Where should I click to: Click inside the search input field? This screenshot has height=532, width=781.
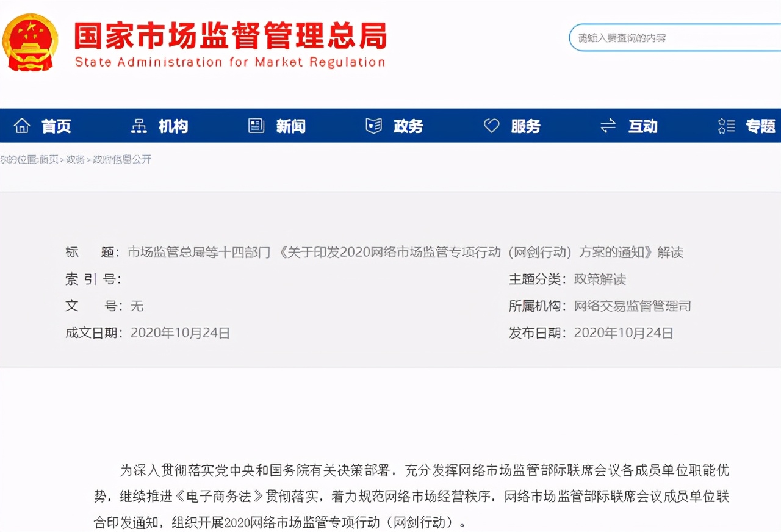click(x=671, y=37)
